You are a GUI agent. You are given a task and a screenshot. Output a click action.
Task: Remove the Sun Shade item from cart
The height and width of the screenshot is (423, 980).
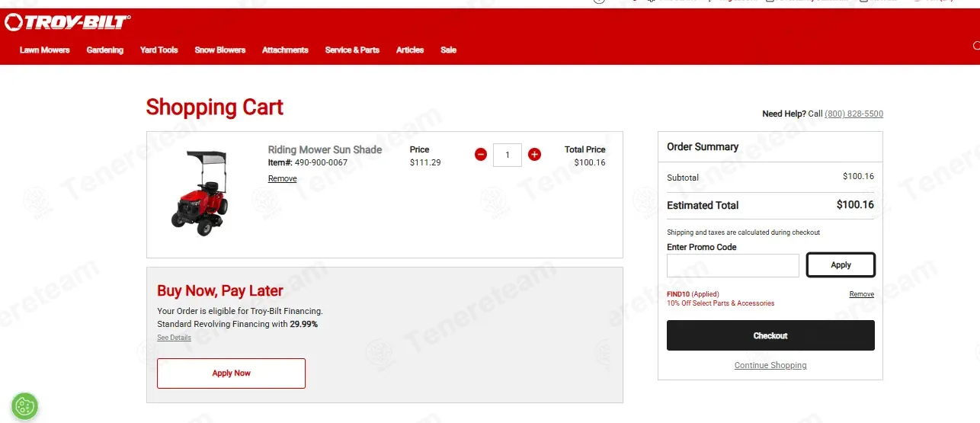pos(283,178)
